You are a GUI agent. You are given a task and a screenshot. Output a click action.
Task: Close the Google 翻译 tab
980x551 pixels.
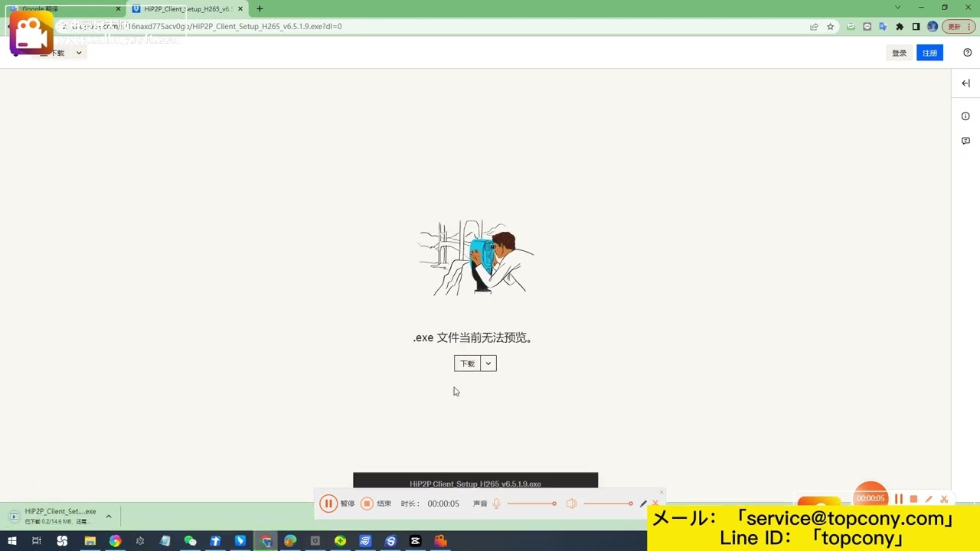119,8
